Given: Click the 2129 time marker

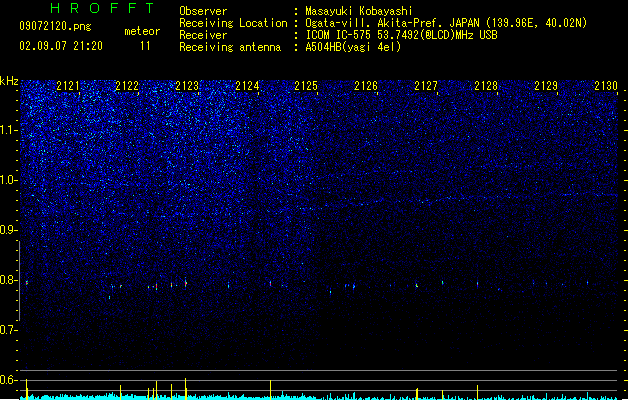Looking at the screenshot, I should coord(546,86).
